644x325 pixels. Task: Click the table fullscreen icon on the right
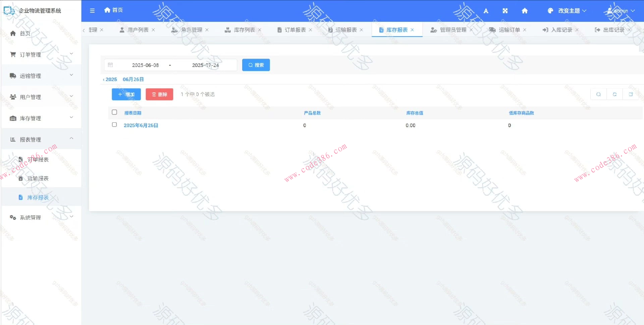(631, 94)
